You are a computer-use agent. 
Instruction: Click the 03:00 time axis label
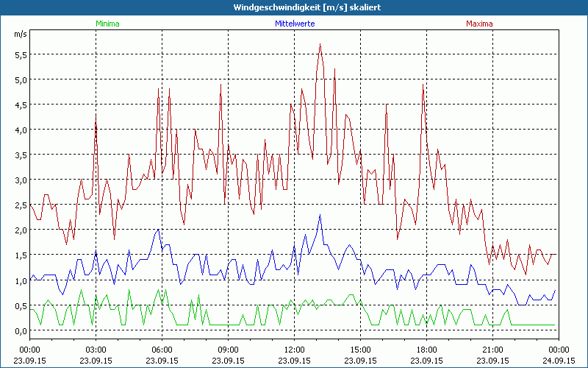[96, 350]
